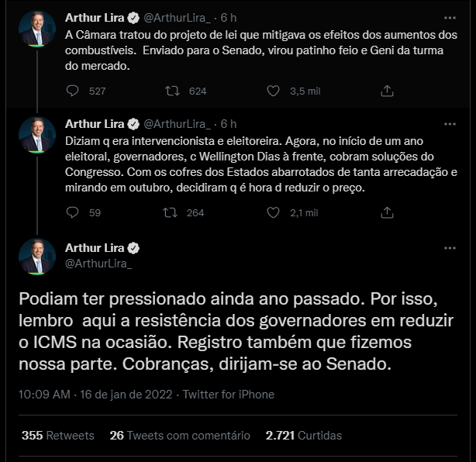Like the first tweet with 3,5 mil likes

273,91
